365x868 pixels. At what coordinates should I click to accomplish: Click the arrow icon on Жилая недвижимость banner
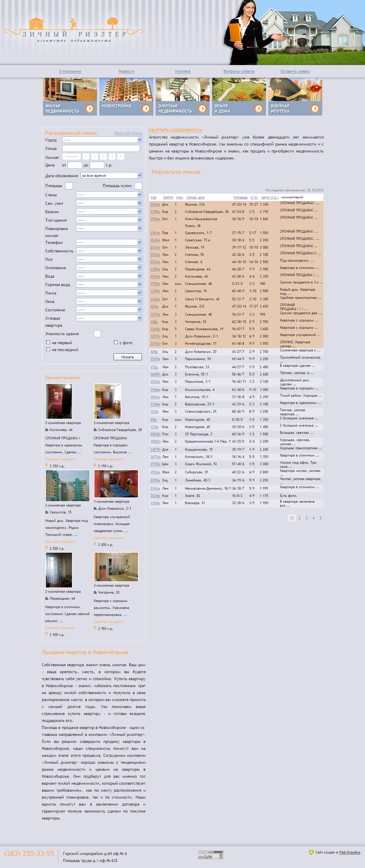point(90,108)
